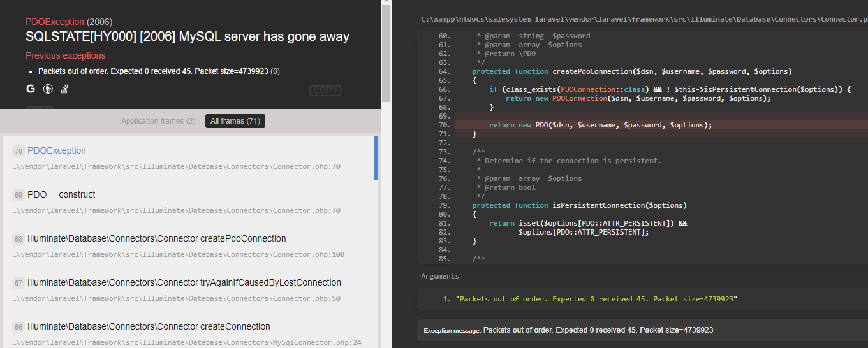Search the error on Stack Overflow icon
This screenshot has height=348, width=868.
64,89
